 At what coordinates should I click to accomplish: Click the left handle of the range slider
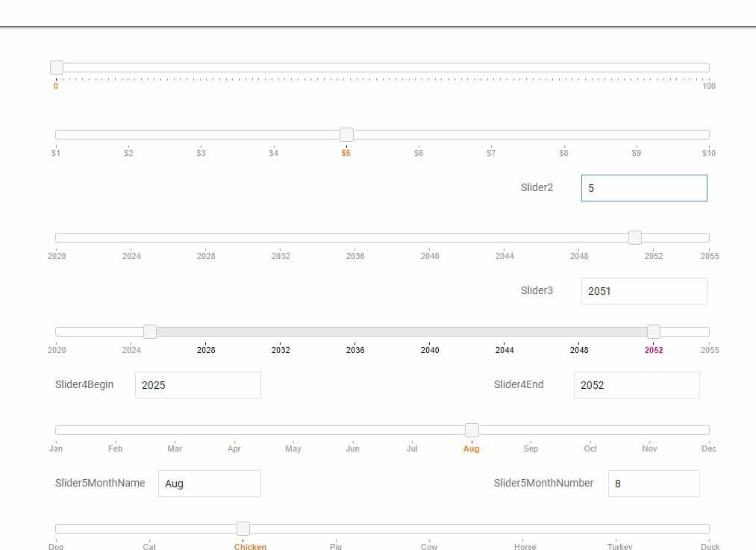point(150,331)
